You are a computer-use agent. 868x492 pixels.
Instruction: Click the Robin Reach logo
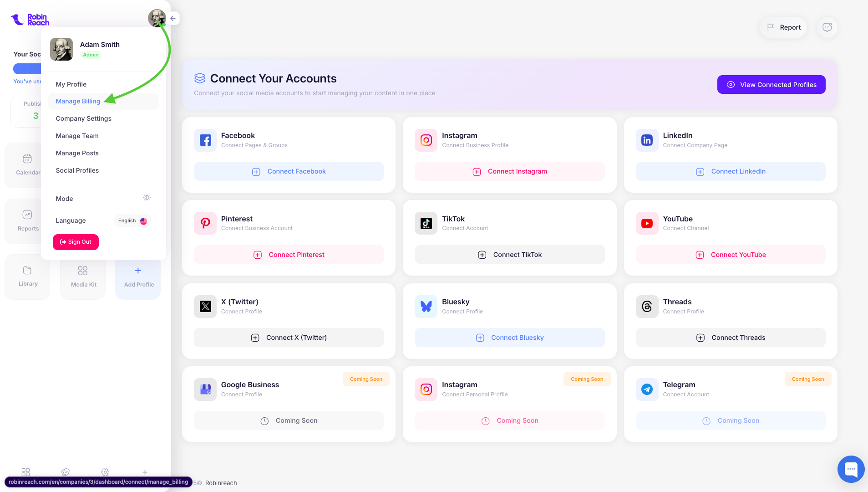(30, 20)
